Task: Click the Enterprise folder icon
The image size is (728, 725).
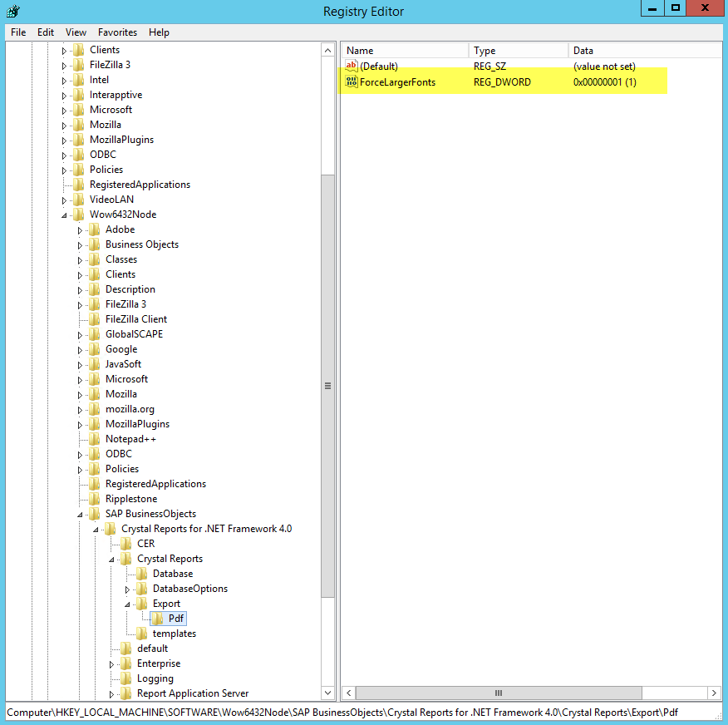Action: [125, 663]
